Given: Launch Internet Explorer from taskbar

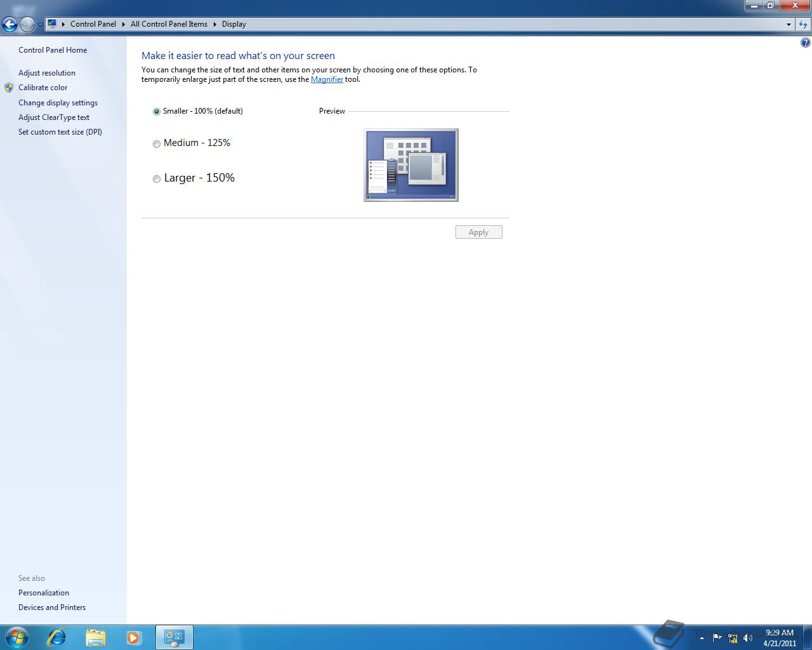Looking at the screenshot, I should click(x=57, y=637).
